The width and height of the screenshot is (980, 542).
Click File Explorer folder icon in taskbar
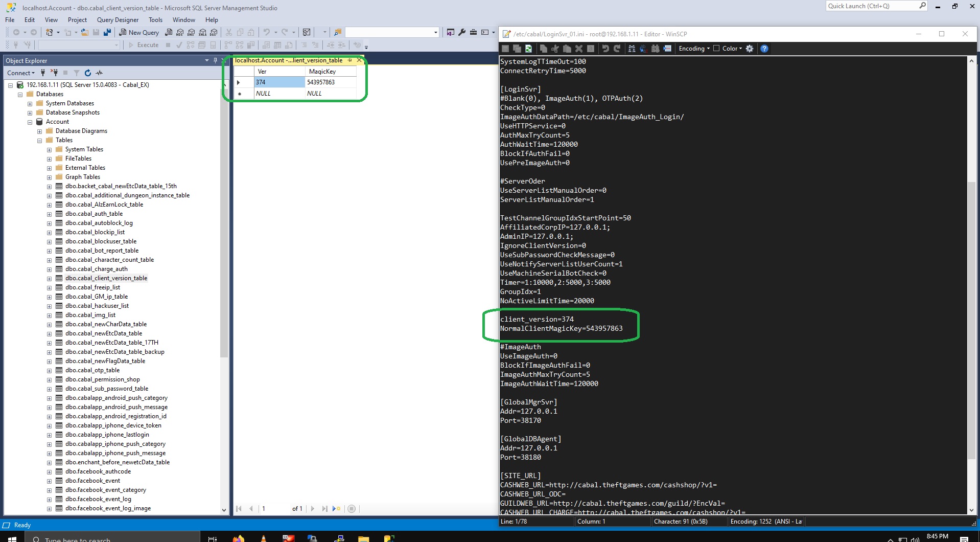pyautogui.click(x=363, y=538)
